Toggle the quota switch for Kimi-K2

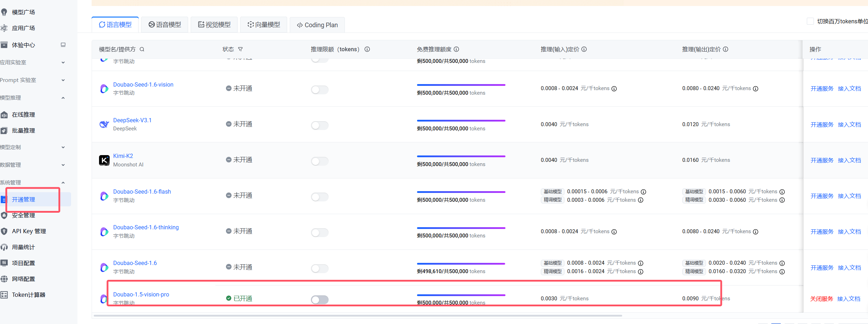tap(320, 161)
